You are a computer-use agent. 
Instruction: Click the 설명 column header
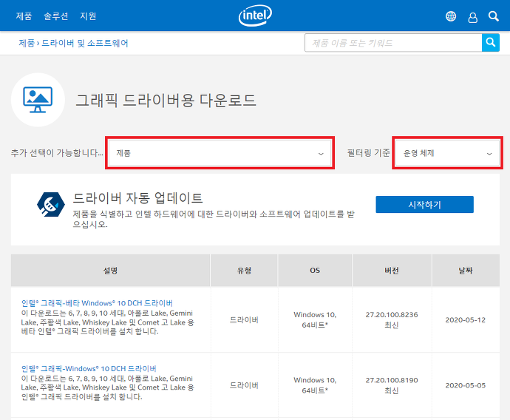point(111,271)
